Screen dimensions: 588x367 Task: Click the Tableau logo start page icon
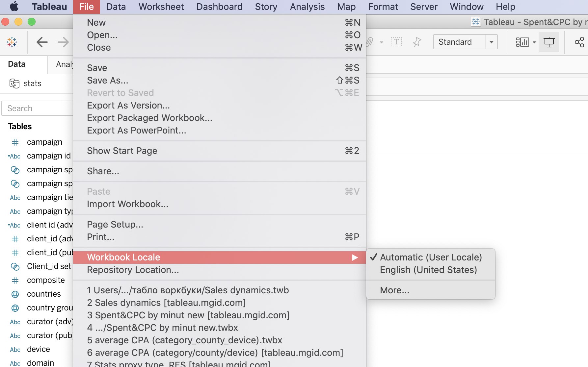[x=12, y=42]
